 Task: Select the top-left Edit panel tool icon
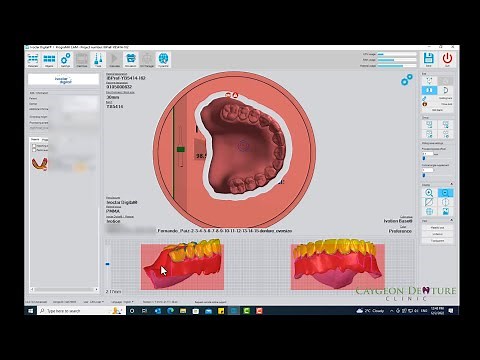click(429, 81)
